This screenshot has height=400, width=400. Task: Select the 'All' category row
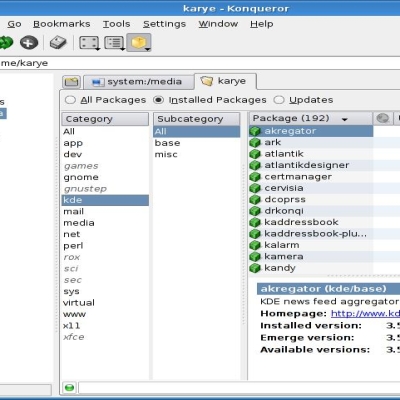coord(105,132)
